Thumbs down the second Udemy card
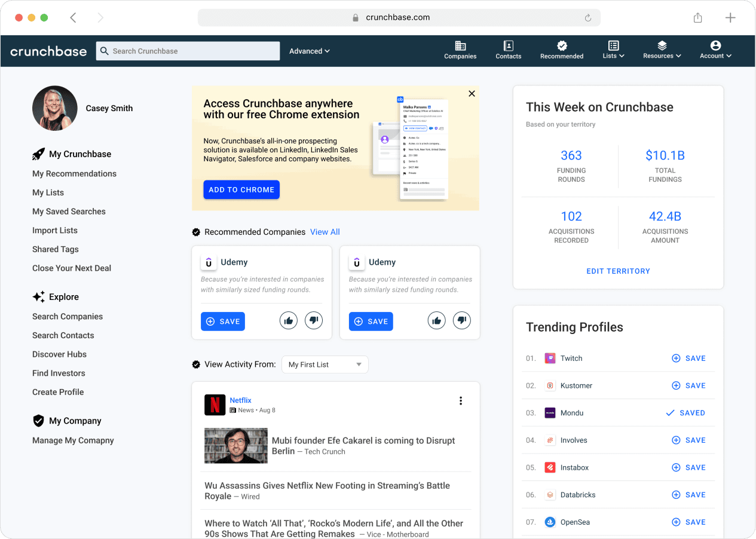 click(462, 321)
